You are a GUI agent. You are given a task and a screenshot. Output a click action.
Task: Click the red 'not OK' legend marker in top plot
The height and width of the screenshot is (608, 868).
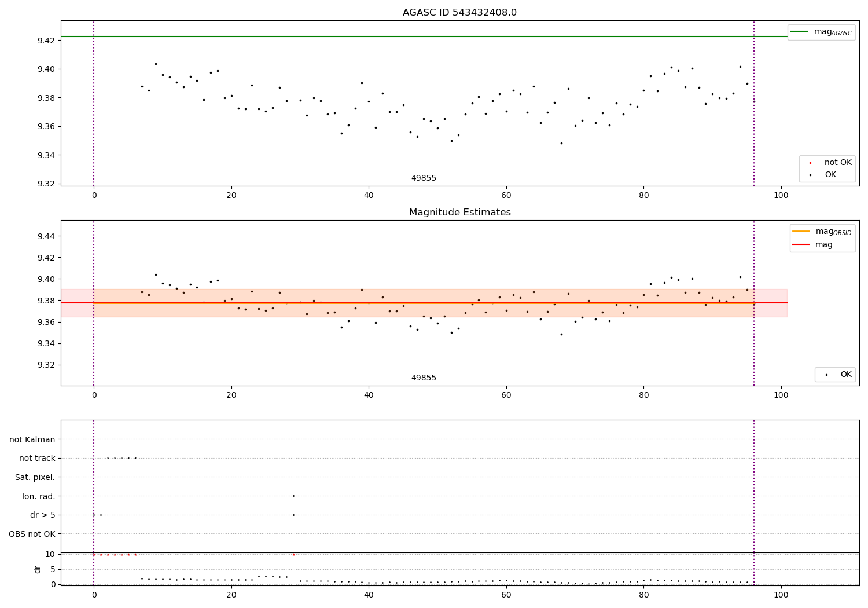pyautogui.click(x=810, y=163)
